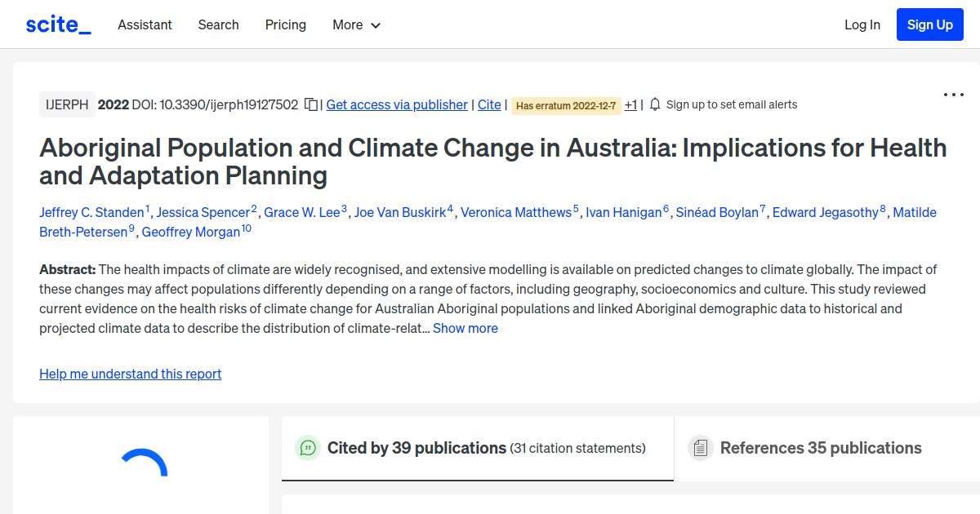
Task: Click the Has erratum 2022-12-7 badge
Action: point(565,106)
